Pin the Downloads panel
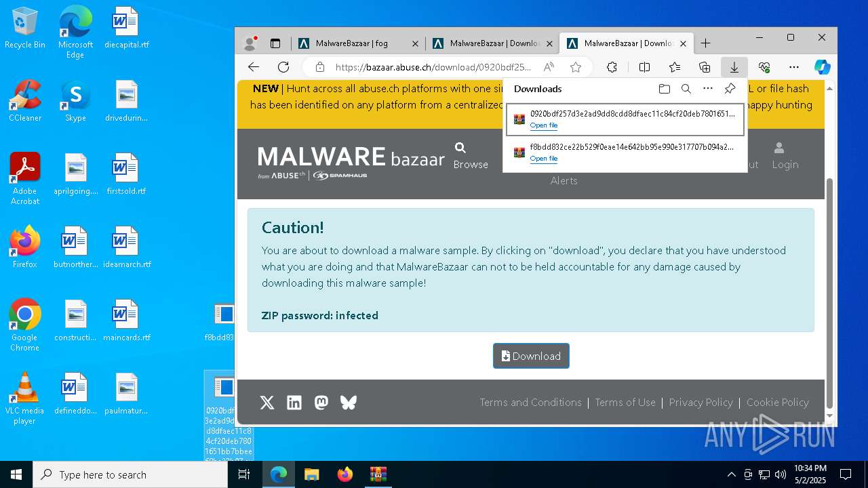Image resolution: width=868 pixels, height=488 pixels. coord(730,89)
